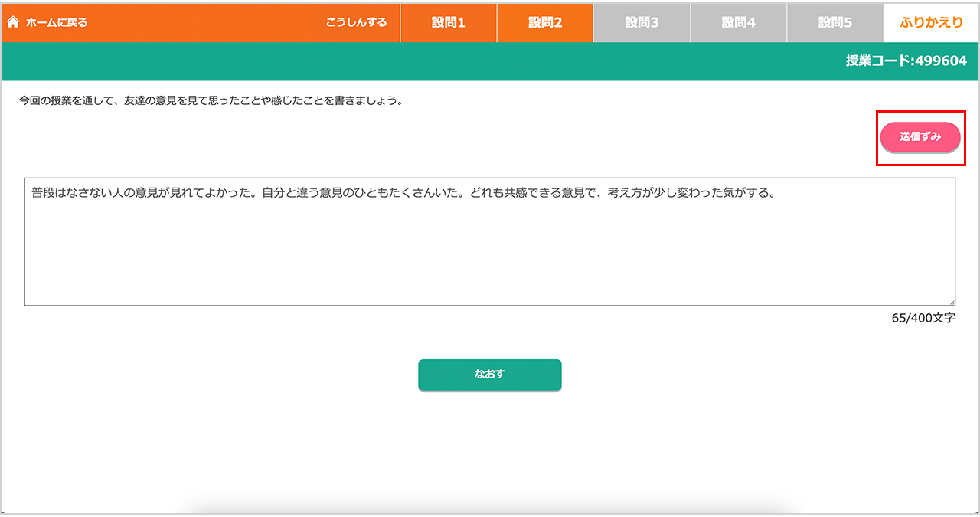Click the 65/400文字 character counter
The width and height of the screenshot is (980, 517).
tap(923, 318)
